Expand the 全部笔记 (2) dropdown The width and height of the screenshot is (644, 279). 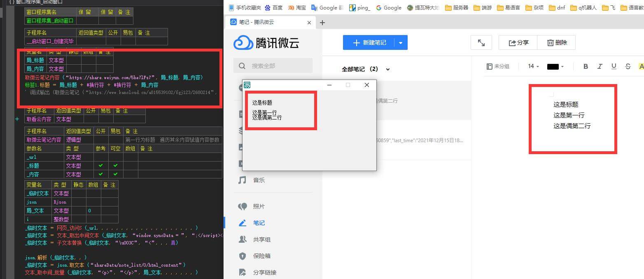[387, 69]
